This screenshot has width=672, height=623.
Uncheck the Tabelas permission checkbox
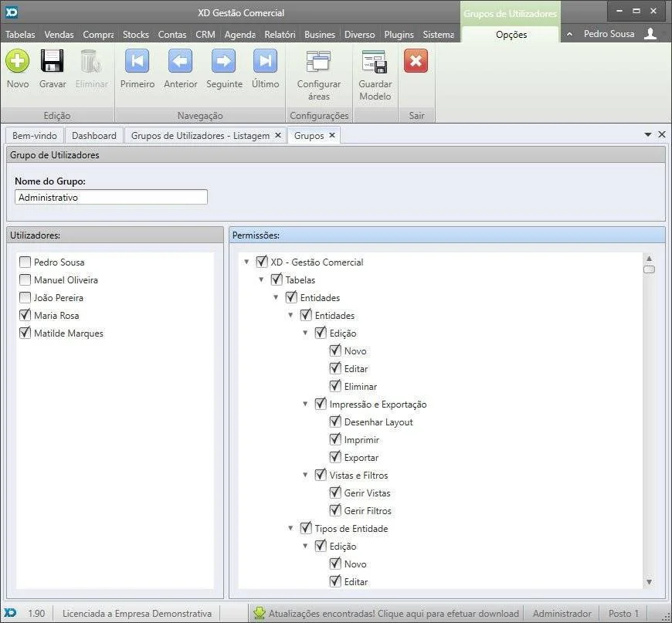pos(277,279)
